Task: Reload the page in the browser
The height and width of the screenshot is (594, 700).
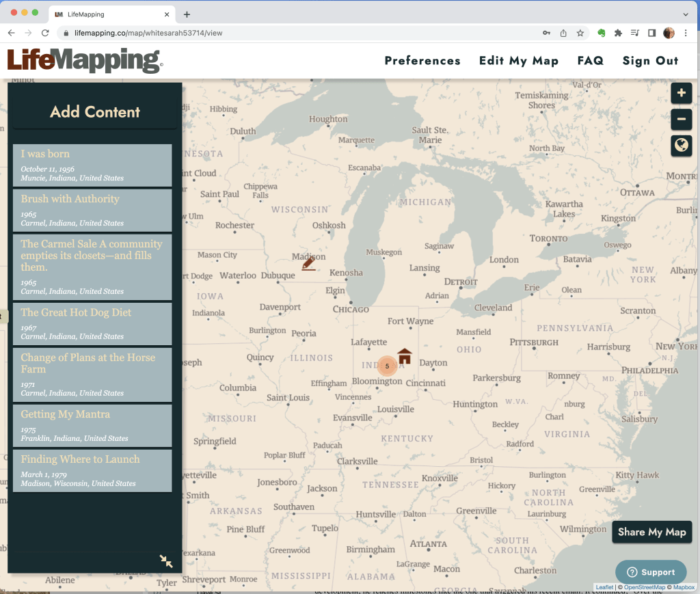Action: (45, 33)
